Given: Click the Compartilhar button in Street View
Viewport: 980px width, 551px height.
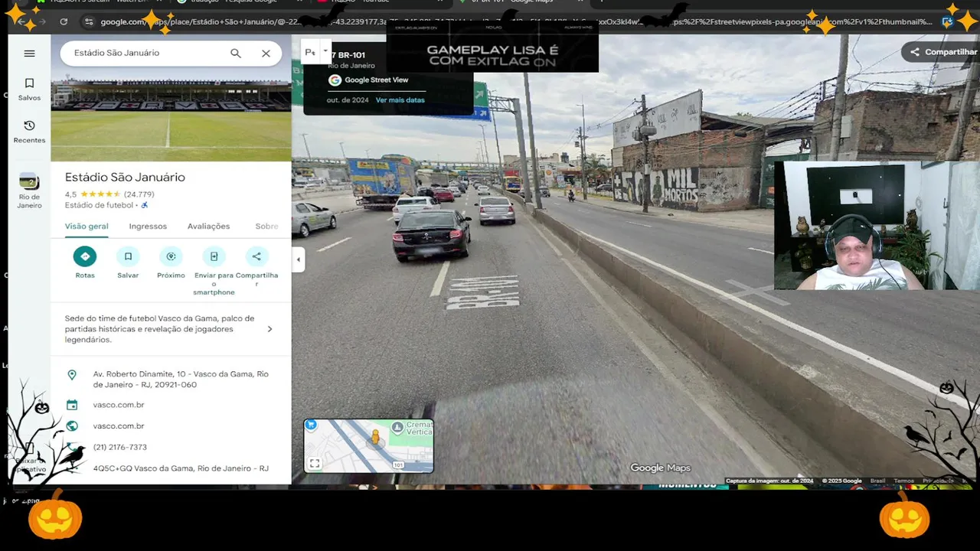Looking at the screenshot, I should [x=943, y=52].
